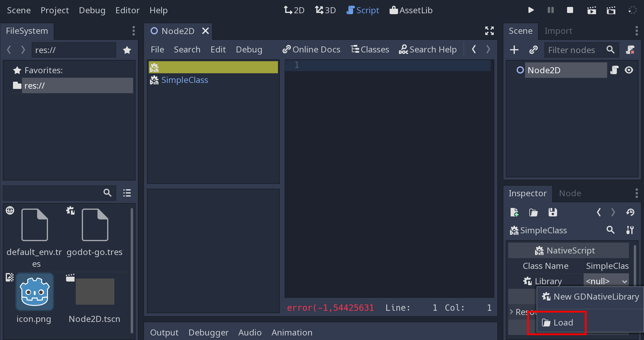Click the detach script icon in Scene panel
The height and width of the screenshot is (340, 644).
[630, 50]
